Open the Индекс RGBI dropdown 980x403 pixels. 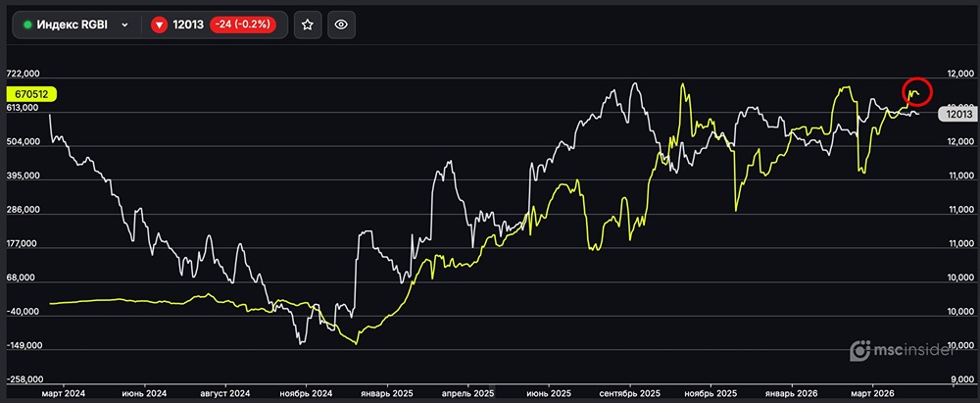pyautogui.click(x=76, y=25)
